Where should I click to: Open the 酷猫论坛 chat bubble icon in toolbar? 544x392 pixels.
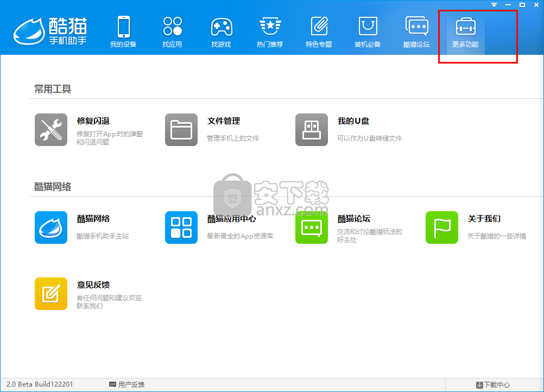coord(416,26)
